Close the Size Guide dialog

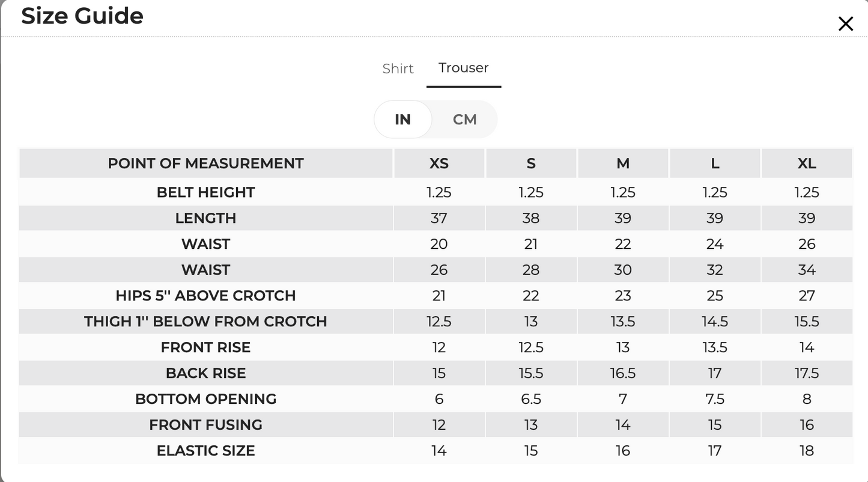[845, 24]
